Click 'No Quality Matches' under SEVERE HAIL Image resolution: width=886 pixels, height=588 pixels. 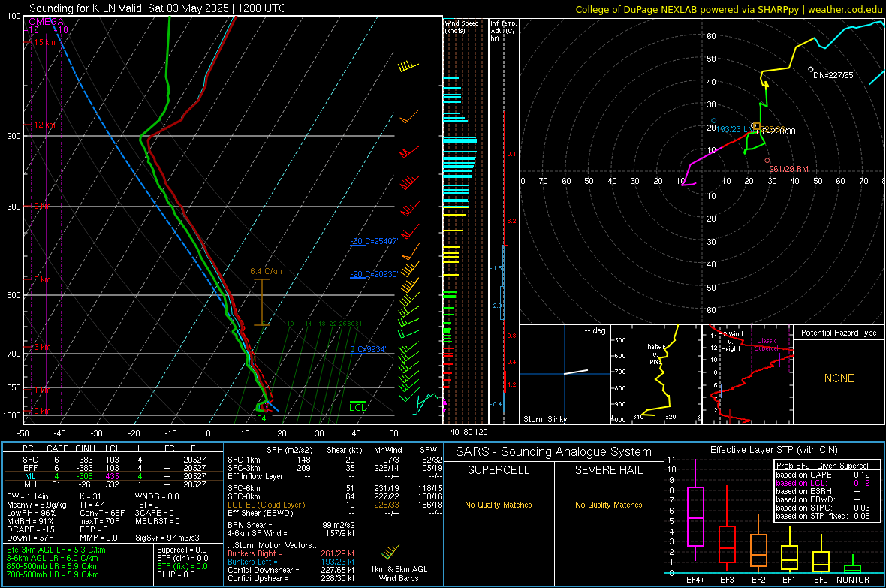pos(608,505)
